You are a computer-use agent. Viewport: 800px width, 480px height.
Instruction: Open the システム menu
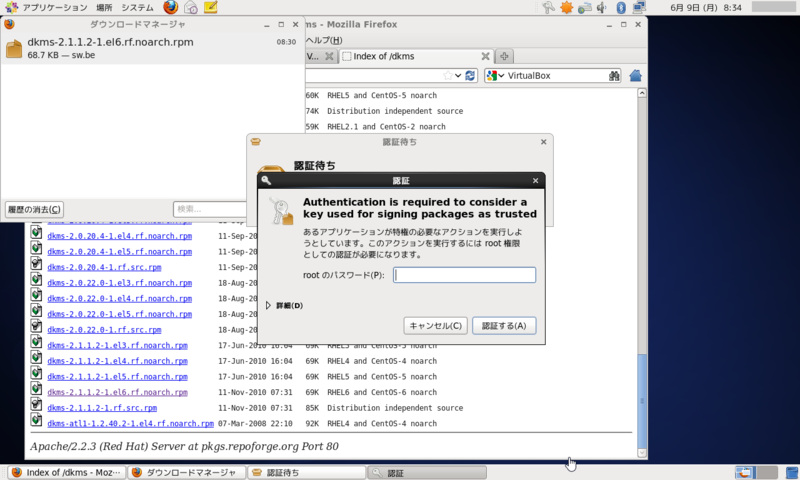[137, 8]
